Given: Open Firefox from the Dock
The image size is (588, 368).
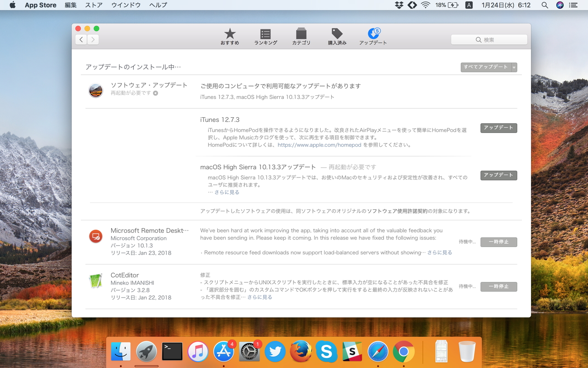Looking at the screenshot, I should click(x=301, y=351).
